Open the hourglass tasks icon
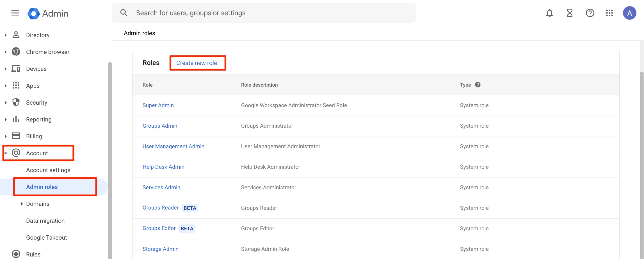Screen dimensions: 644x259 pos(570,13)
